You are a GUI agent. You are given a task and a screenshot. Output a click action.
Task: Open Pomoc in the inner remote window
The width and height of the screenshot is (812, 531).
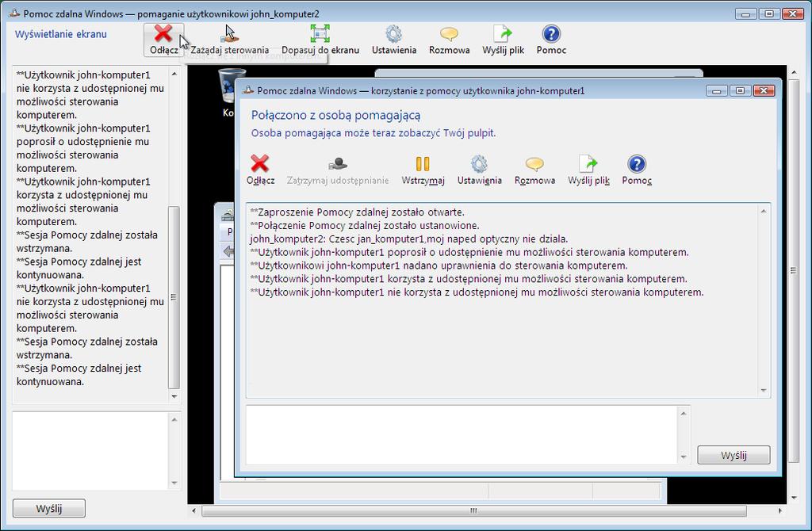point(637,170)
